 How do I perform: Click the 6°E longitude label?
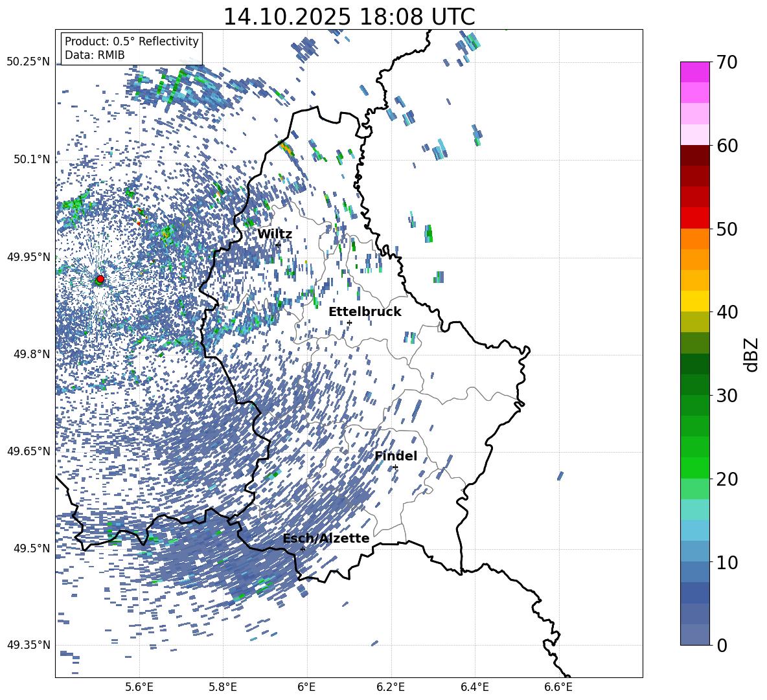tap(306, 687)
